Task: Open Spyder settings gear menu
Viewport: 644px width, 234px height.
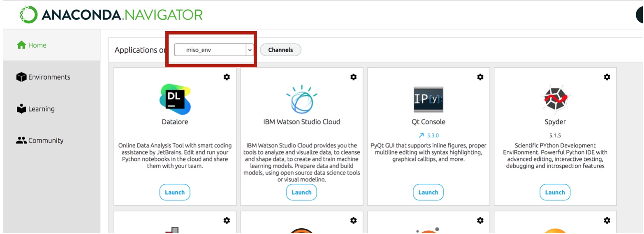Action: click(607, 77)
